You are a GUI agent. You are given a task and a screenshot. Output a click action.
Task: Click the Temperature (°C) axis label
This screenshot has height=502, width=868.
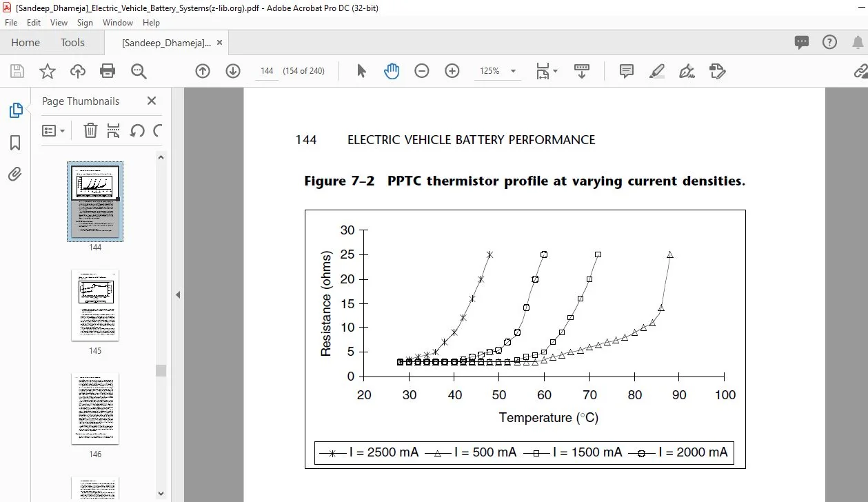[x=548, y=418]
